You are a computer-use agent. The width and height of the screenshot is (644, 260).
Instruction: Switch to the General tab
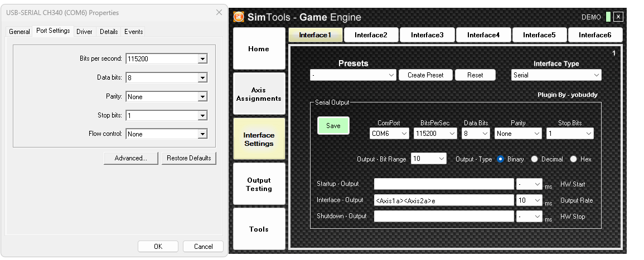click(20, 32)
